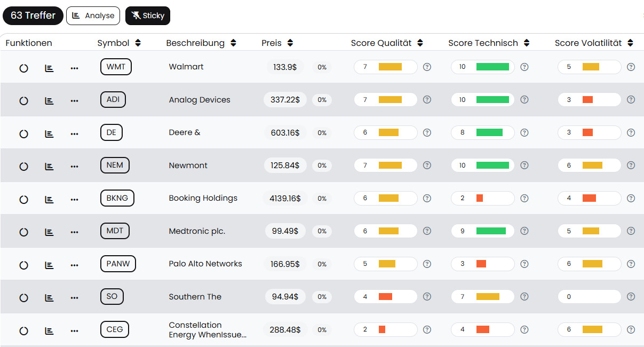The height and width of the screenshot is (347, 644).
Task: Sort by Score Qualität column
Action: (x=420, y=43)
